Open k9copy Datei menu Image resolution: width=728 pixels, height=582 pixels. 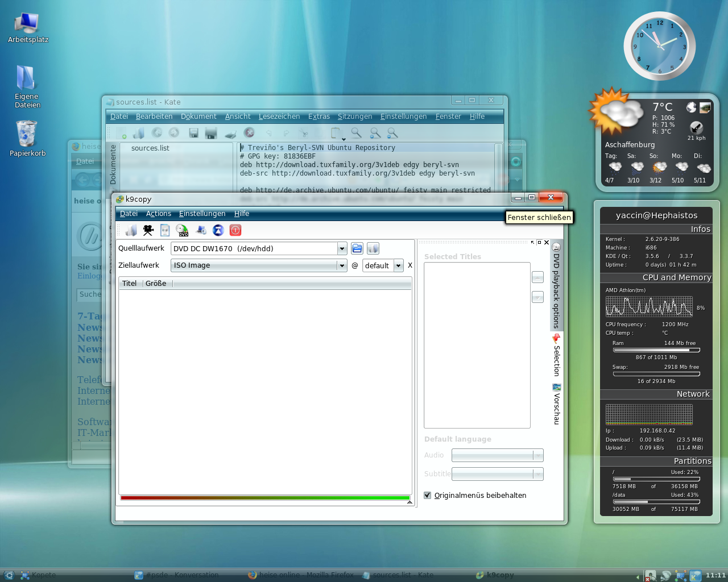click(129, 214)
